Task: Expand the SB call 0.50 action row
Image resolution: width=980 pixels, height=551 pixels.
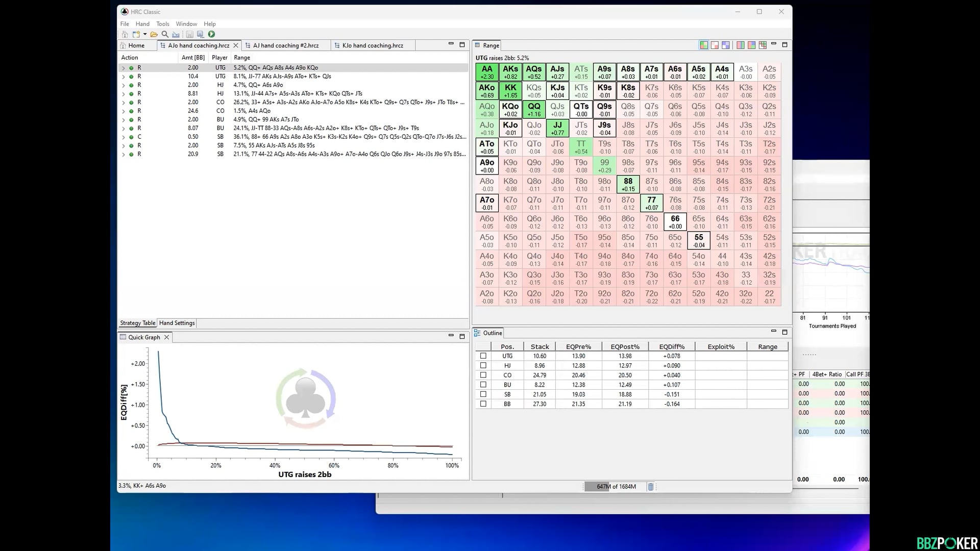Action: (123, 137)
